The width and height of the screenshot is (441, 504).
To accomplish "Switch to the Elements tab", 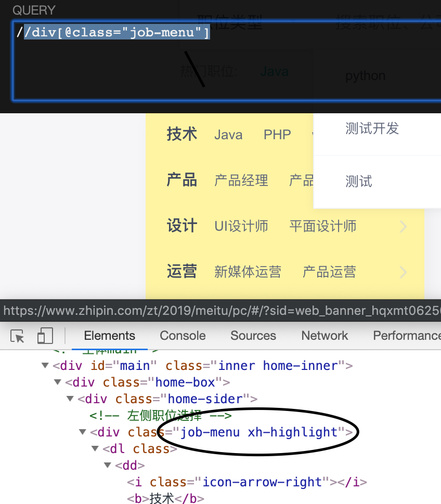I will pos(109,336).
